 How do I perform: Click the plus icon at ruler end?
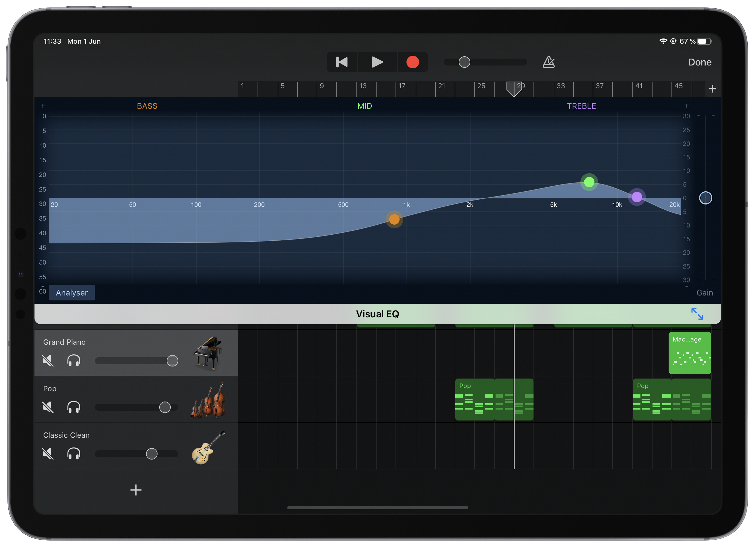(x=712, y=89)
